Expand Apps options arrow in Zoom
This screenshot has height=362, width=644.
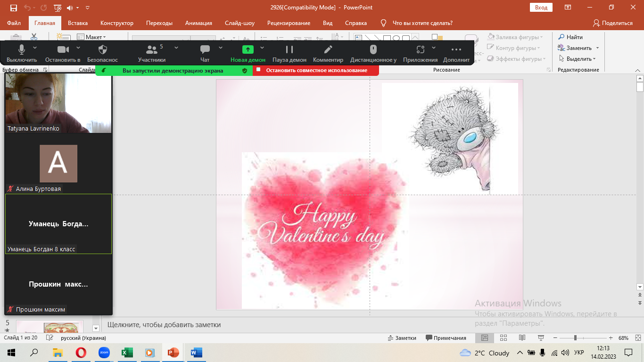tap(434, 48)
